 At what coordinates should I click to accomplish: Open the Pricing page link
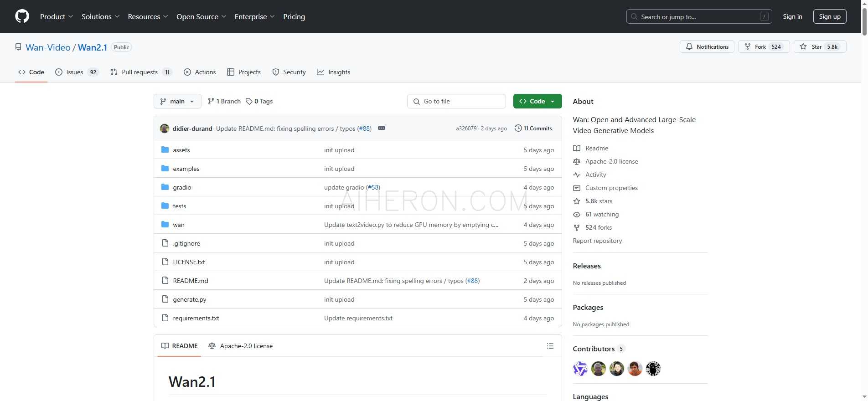294,16
